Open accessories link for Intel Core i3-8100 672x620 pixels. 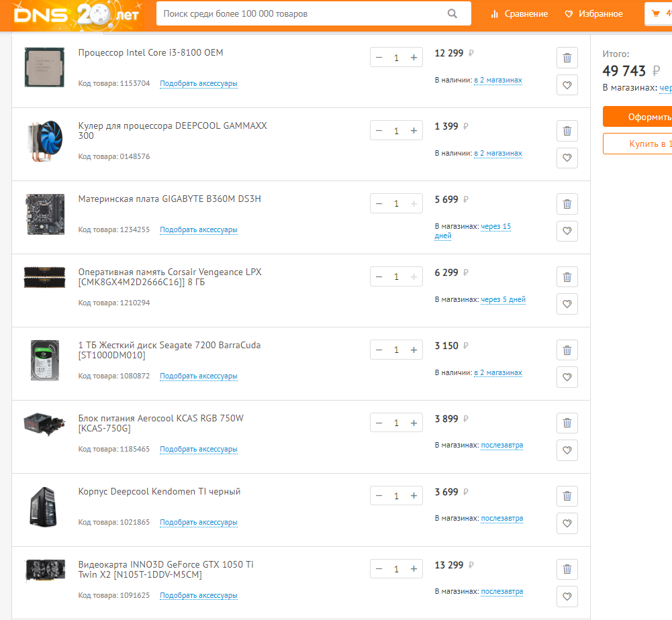(199, 84)
